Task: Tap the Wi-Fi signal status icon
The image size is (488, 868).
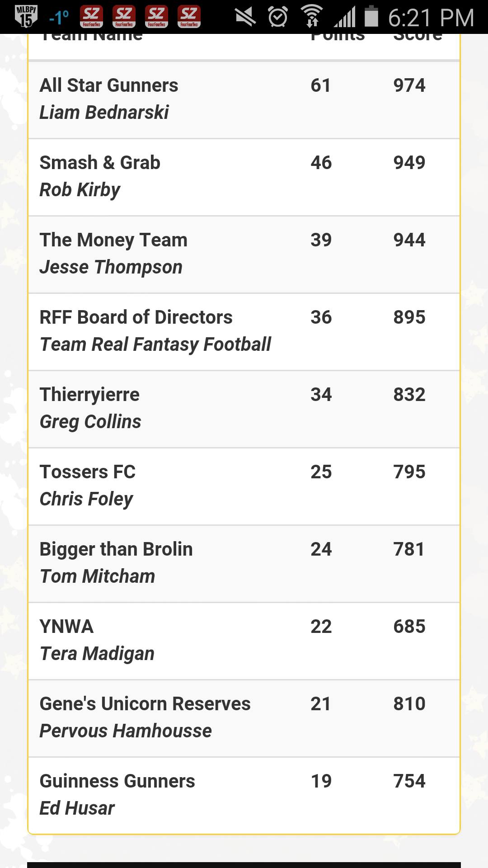Action: [312, 16]
